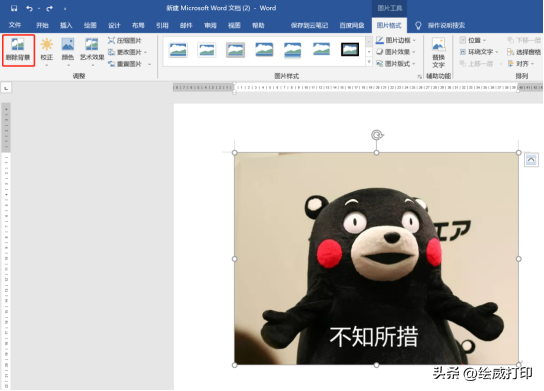Switch to the Insert (插入) tab

tap(66, 25)
